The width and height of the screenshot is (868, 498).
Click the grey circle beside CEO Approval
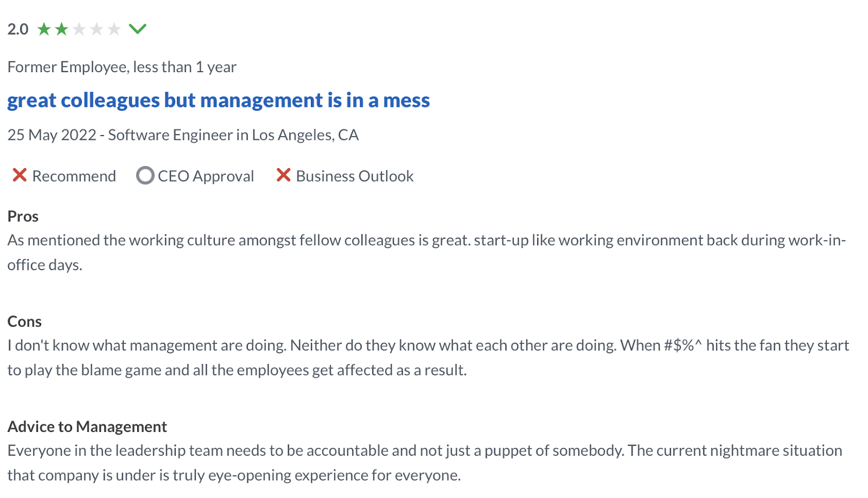coord(145,175)
